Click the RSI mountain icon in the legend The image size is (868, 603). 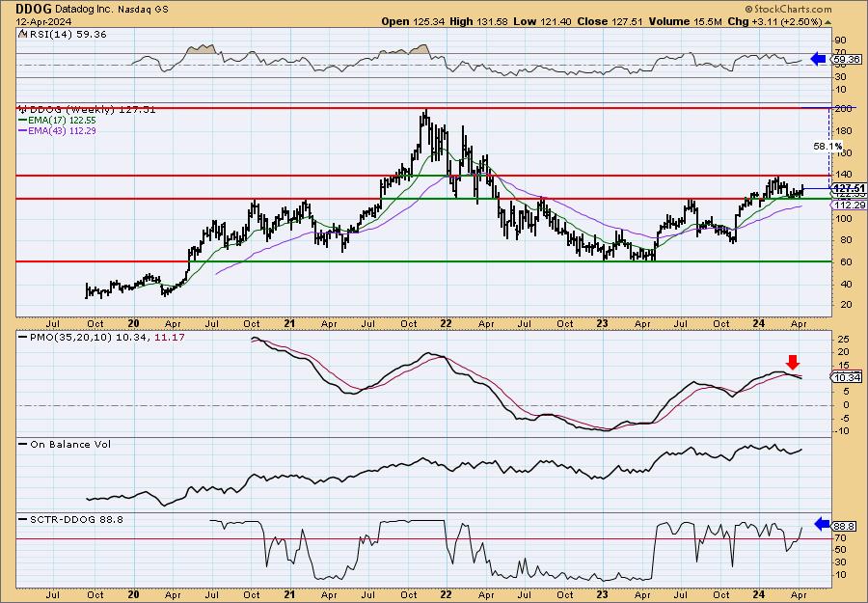point(22,34)
